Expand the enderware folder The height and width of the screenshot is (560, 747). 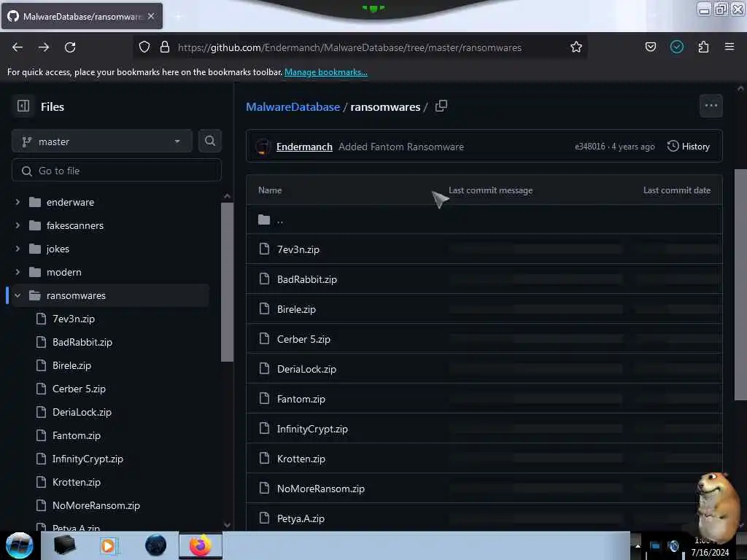coord(18,202)
